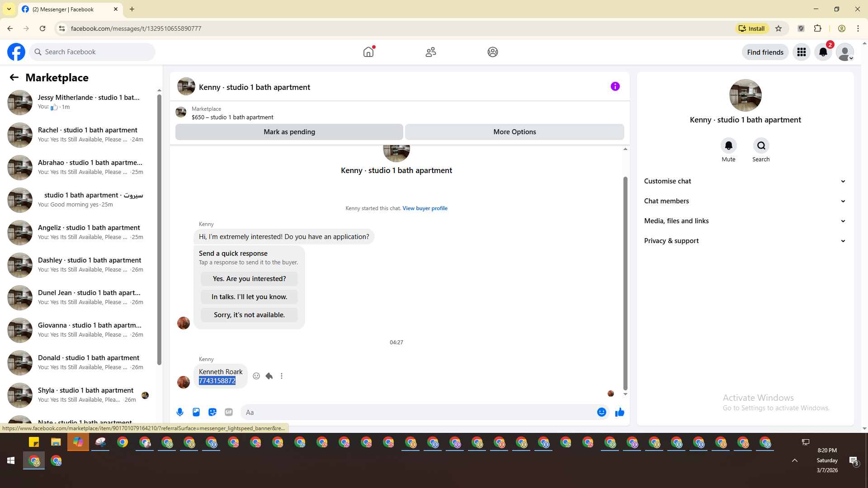Open more options for Kenneth Roark message

[282, 376]
